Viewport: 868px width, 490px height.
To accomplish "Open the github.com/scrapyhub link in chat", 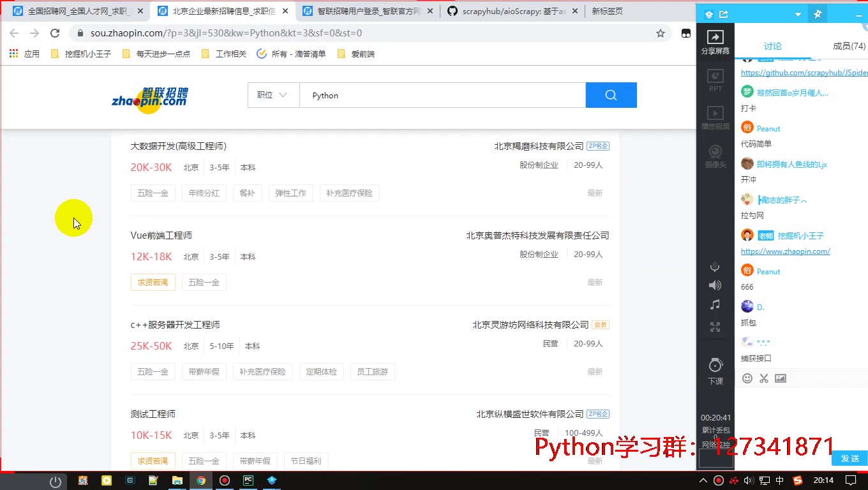I will (804, 73).
